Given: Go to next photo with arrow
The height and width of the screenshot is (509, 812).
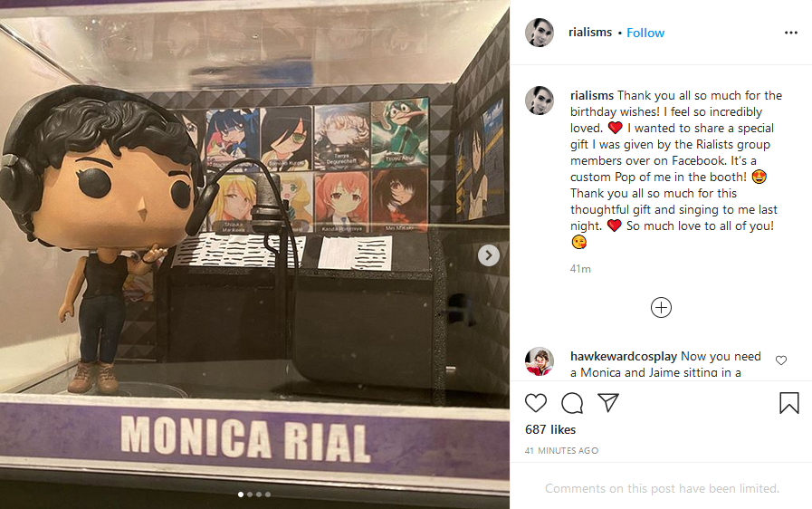Looking at the screenshot, I should click(488, 255).
